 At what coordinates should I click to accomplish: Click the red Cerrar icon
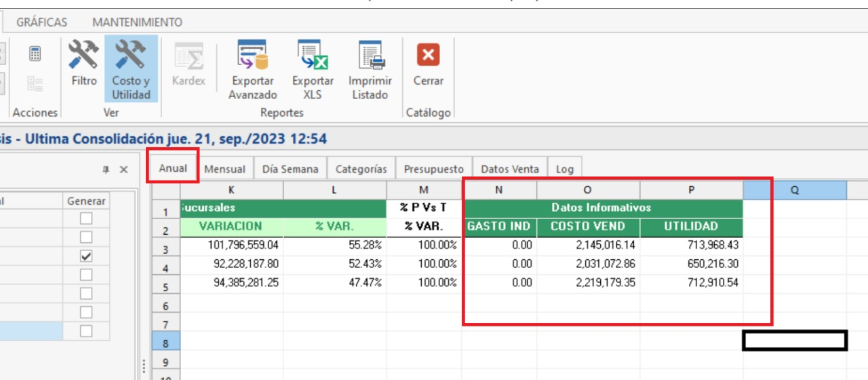(x=428, y=55)
